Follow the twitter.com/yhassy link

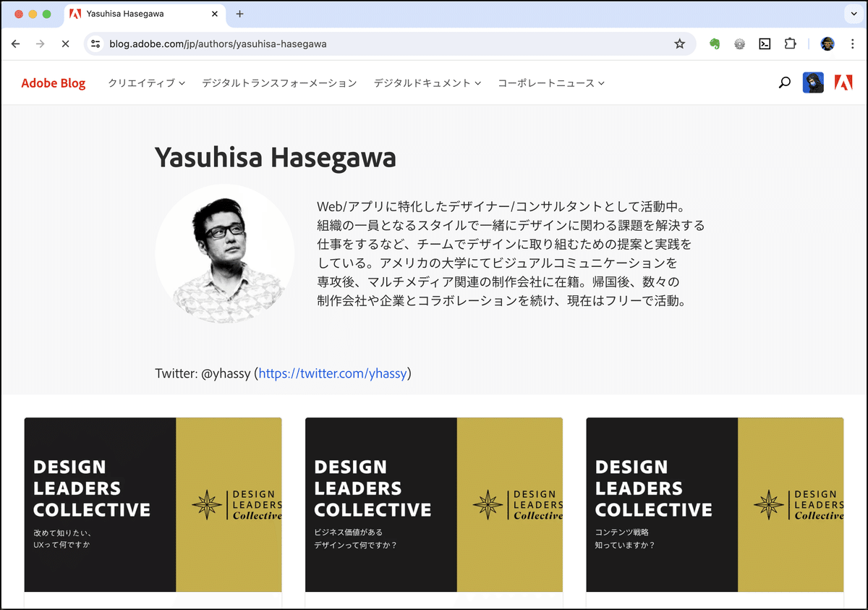(x=333, y=373)
